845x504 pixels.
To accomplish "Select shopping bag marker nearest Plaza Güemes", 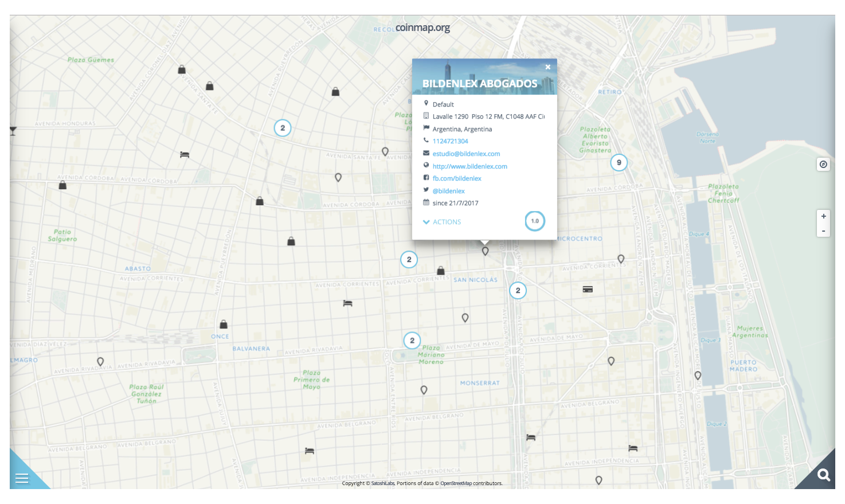I will [182, 69].
